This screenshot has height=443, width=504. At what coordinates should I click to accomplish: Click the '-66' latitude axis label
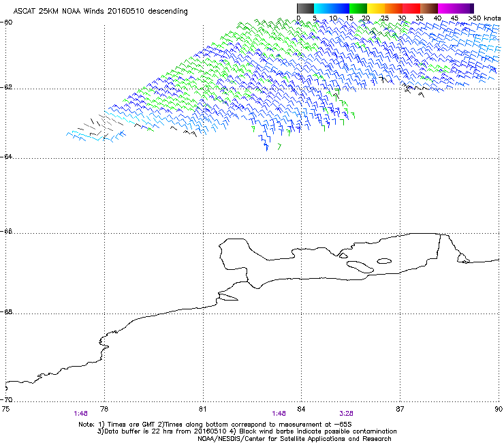6,231
